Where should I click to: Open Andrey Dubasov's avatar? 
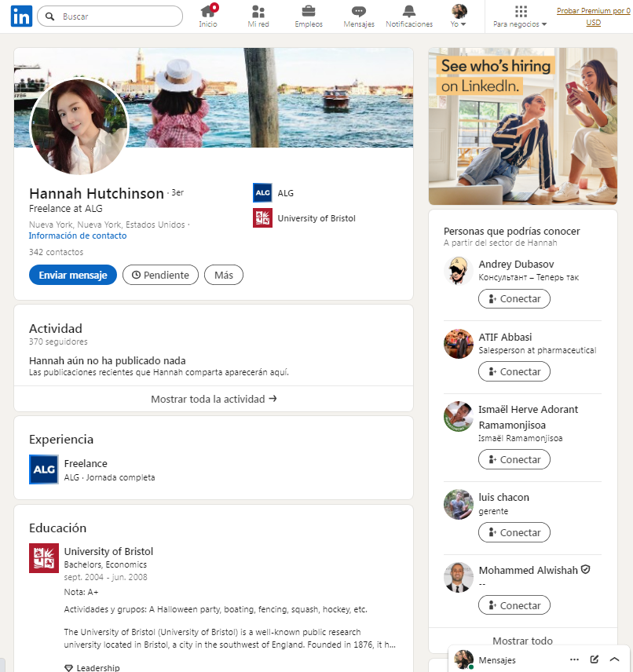(x=459, y=271)
